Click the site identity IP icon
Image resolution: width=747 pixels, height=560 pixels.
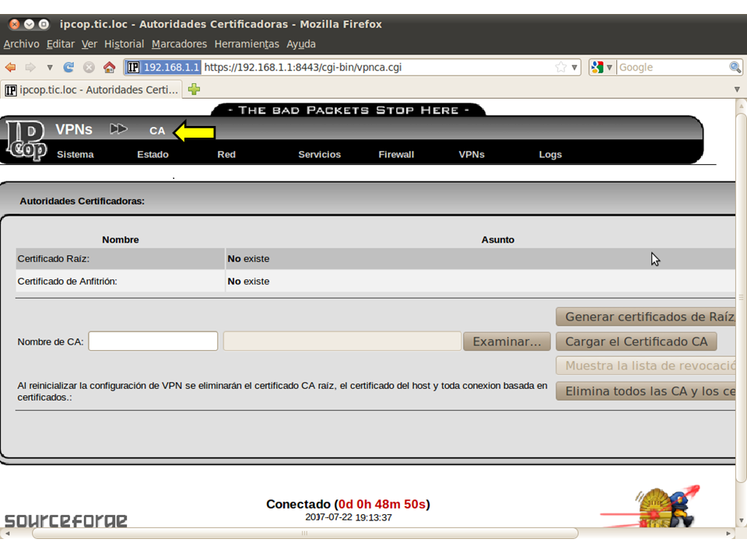coord(134,68)
